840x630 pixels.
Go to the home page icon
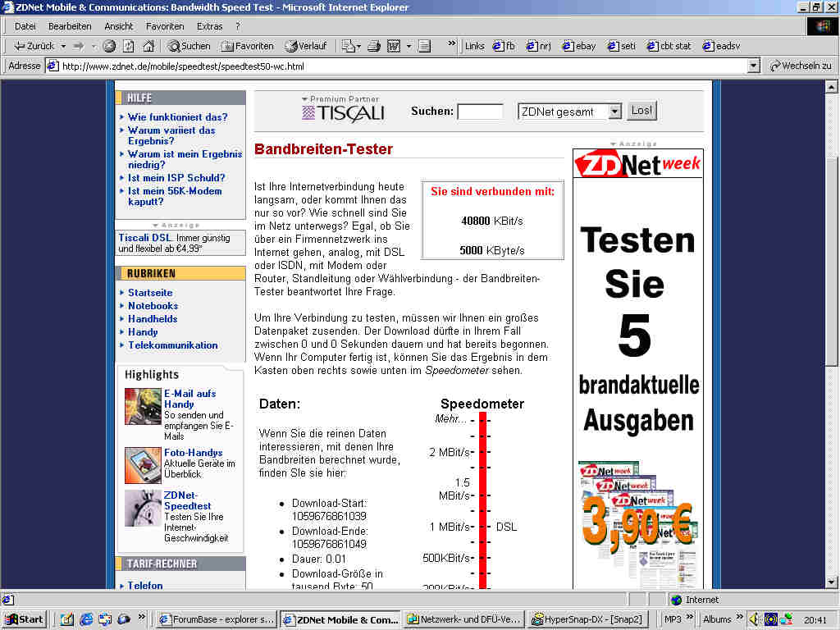[148, 46]
